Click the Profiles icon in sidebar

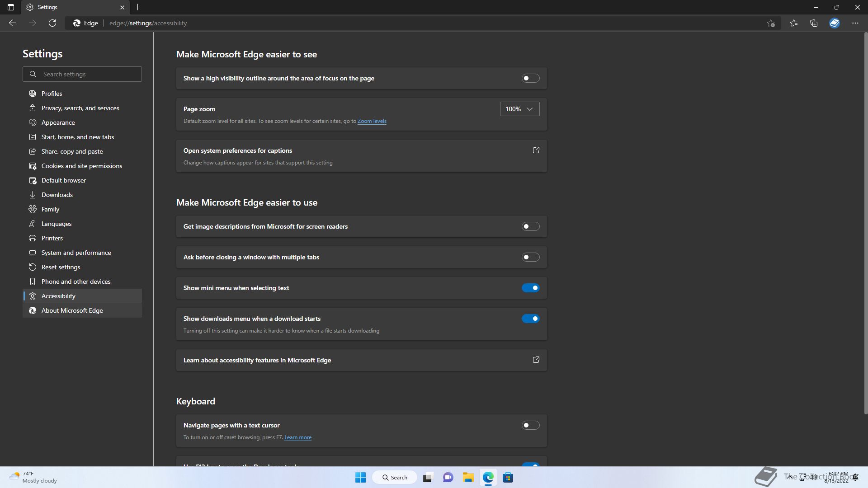pyautogui.click(x=33, y=94)
